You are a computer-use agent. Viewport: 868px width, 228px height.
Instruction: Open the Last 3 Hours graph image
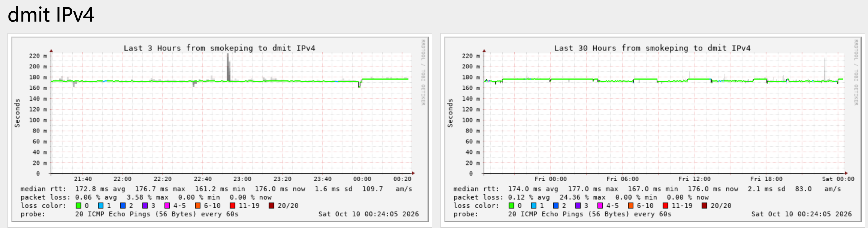pyautogui.click(x=220, y=130)
